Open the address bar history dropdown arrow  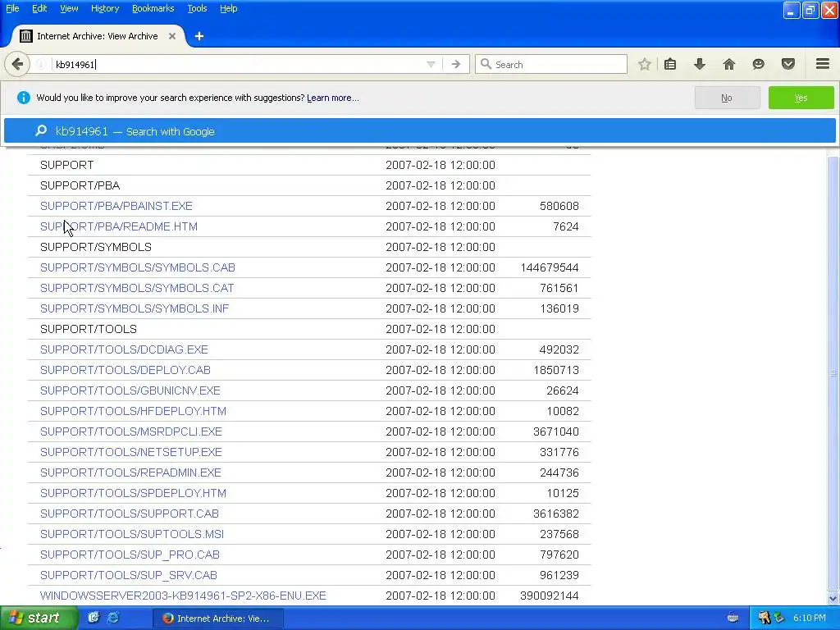[x=431, y=64]
